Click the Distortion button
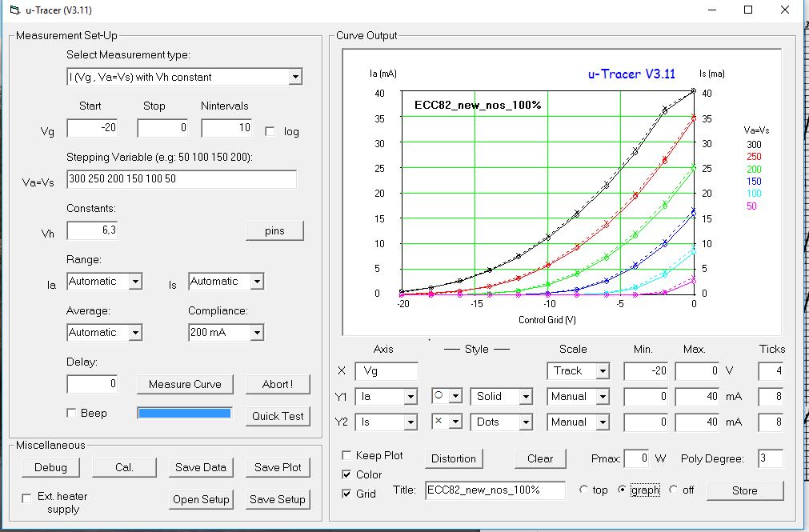Screen dimensions: 809x532 tap(454, 458)
